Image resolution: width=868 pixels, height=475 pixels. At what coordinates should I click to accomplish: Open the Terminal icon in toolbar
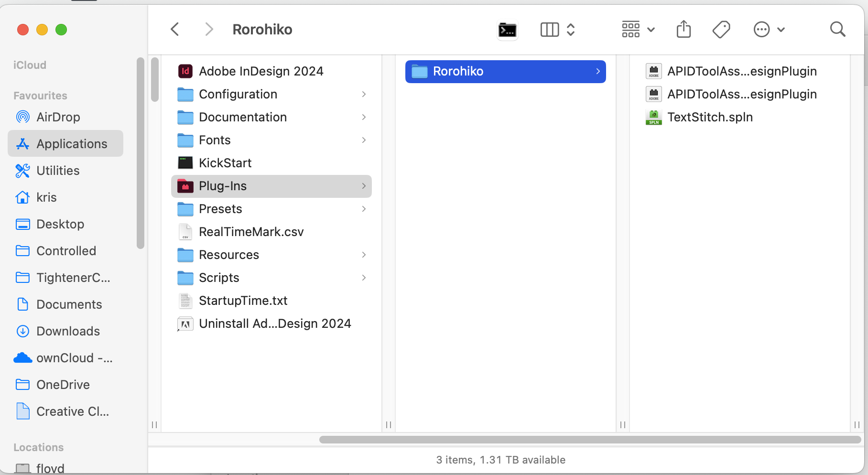point(507,30)
